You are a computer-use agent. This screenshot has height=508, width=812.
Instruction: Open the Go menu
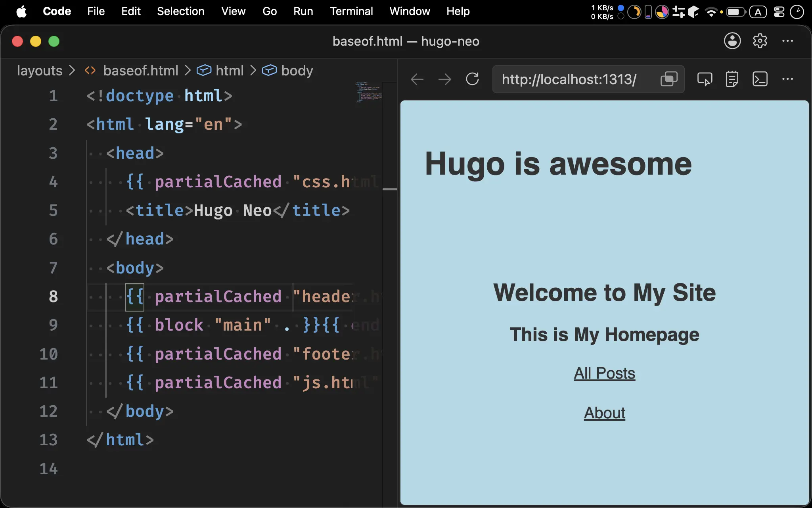click(270, 12)
